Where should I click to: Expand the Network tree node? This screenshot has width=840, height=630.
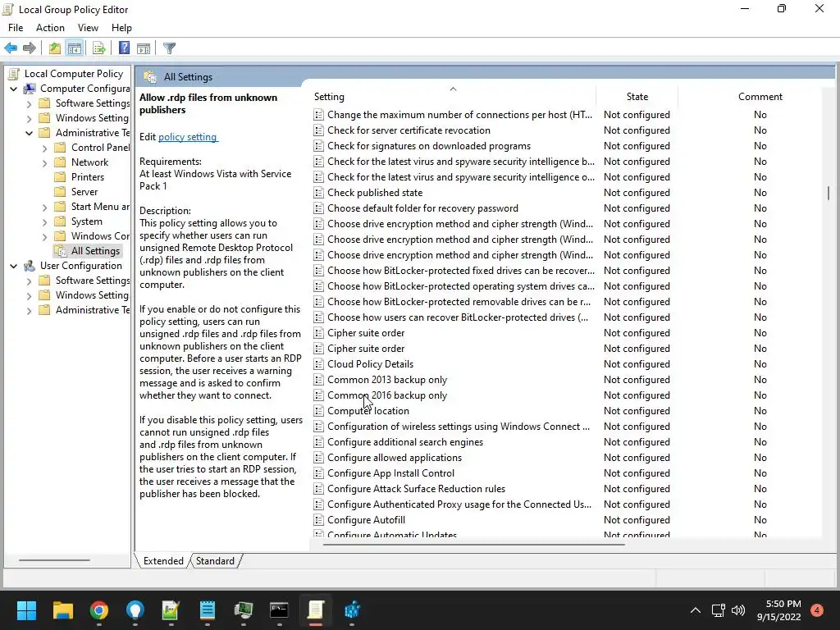(44, 163)
